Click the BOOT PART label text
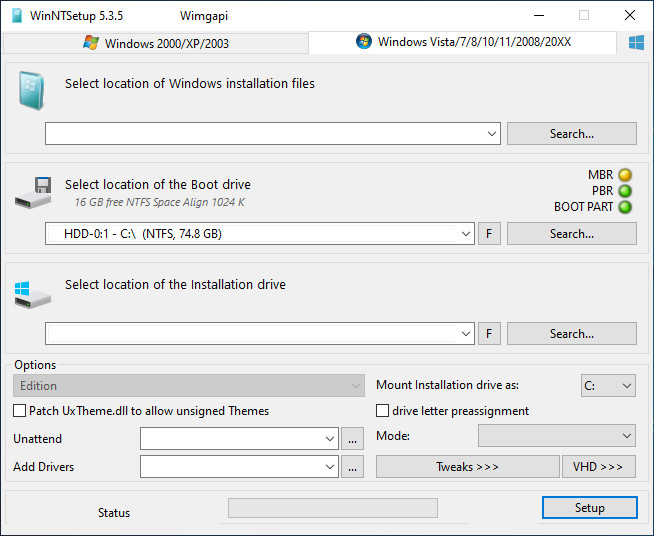The height and width of the screenshot is (536, 654). (x=583, y=207)
